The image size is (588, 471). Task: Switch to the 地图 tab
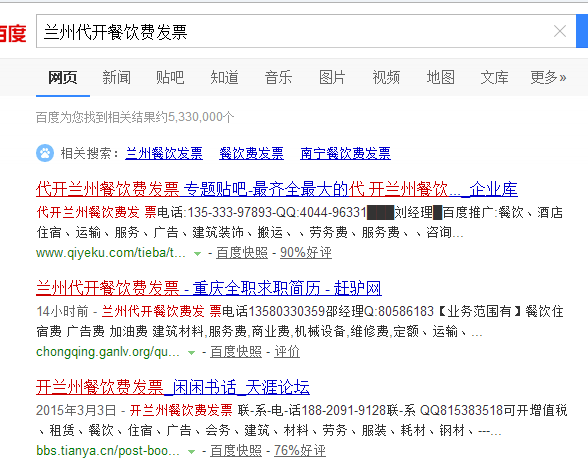click(x=440, y=78)
